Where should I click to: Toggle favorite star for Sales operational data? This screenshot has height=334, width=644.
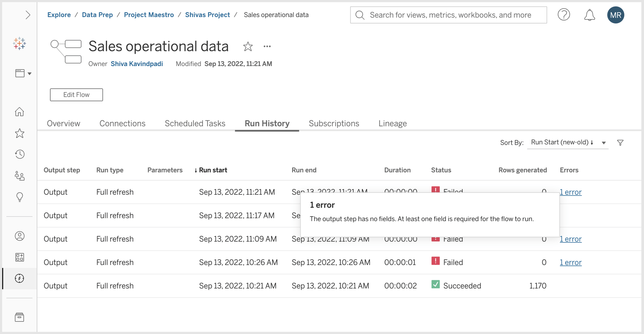248,47
